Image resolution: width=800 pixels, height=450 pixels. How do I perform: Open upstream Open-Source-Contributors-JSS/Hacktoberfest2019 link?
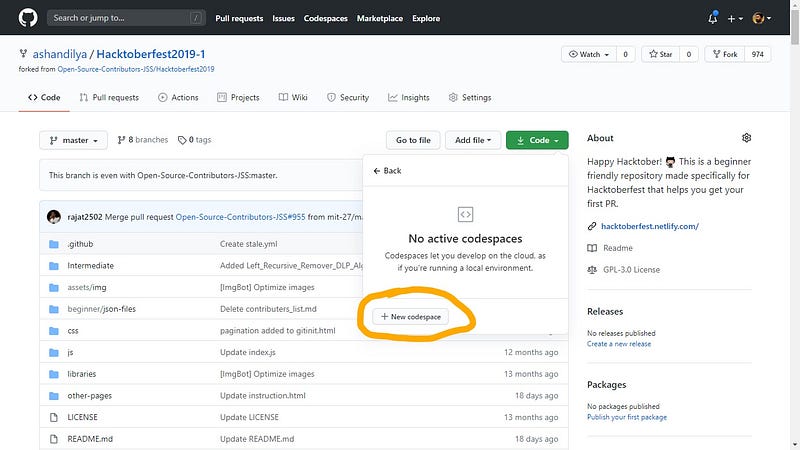[136, 69]
